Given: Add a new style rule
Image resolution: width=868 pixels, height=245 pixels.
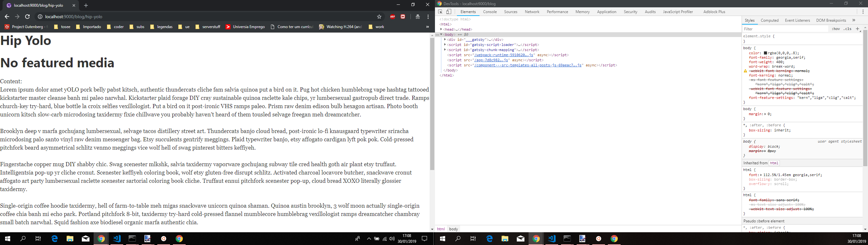Looking at the screenshot, I should [x=857, y=29].
